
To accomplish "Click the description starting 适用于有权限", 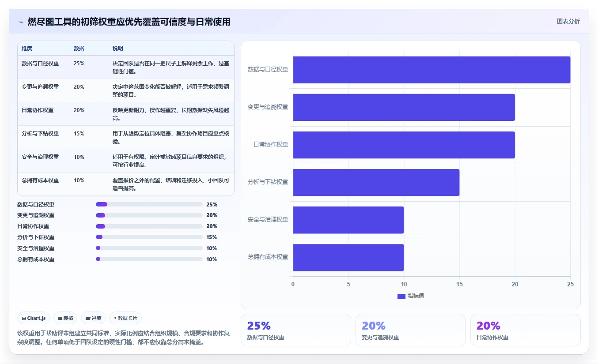I will (171, 161).
